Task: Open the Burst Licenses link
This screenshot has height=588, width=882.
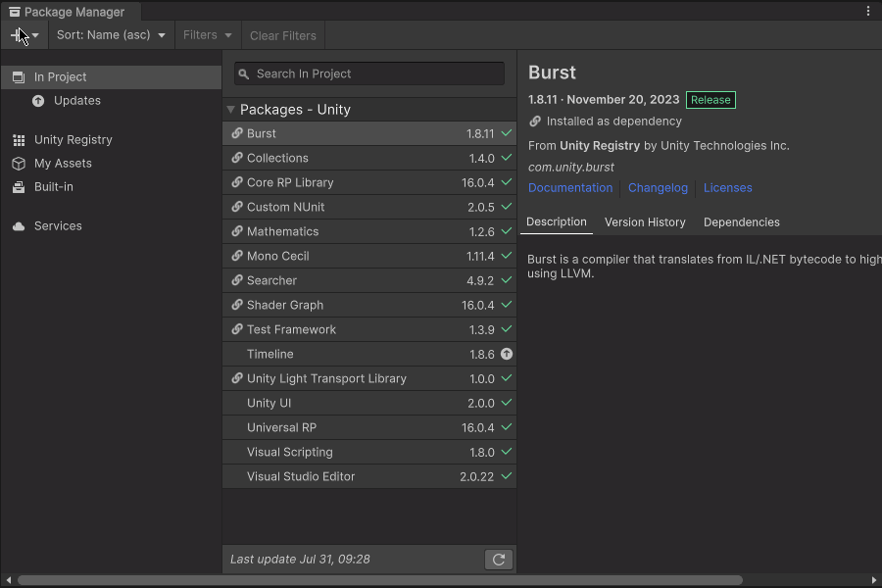Action: [727, 188]
